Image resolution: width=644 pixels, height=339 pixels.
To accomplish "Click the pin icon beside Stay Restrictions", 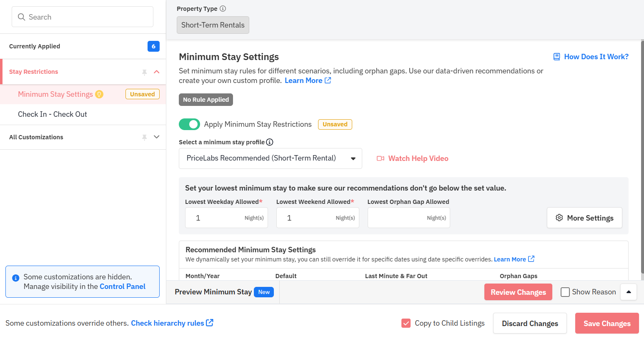I will point(144,72).
